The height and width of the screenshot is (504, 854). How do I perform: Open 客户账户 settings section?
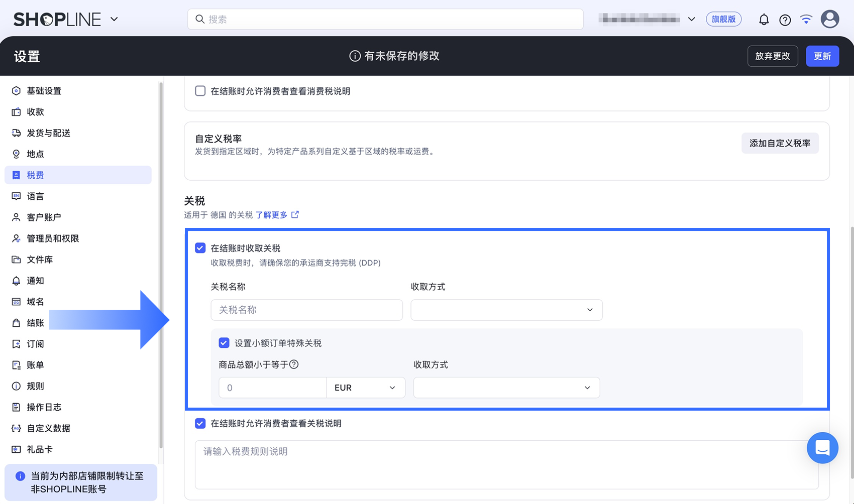tap(78, 217)
